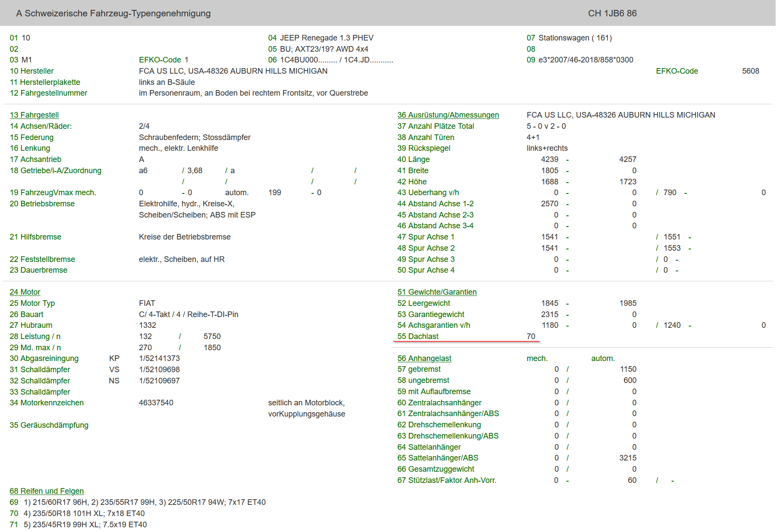The image size is (776, 532).
Task: Click the '68 Reifen und Felgen' link
Action: (47, 491)
